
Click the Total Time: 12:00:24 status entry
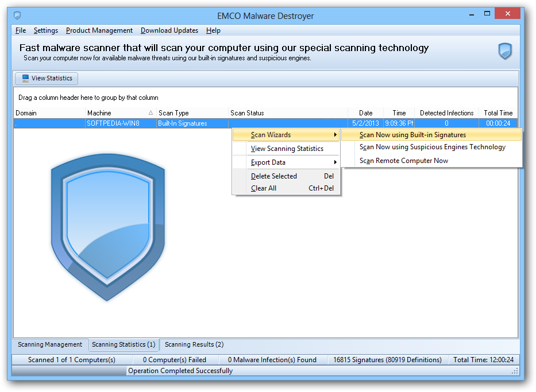[x=483, y=360]
